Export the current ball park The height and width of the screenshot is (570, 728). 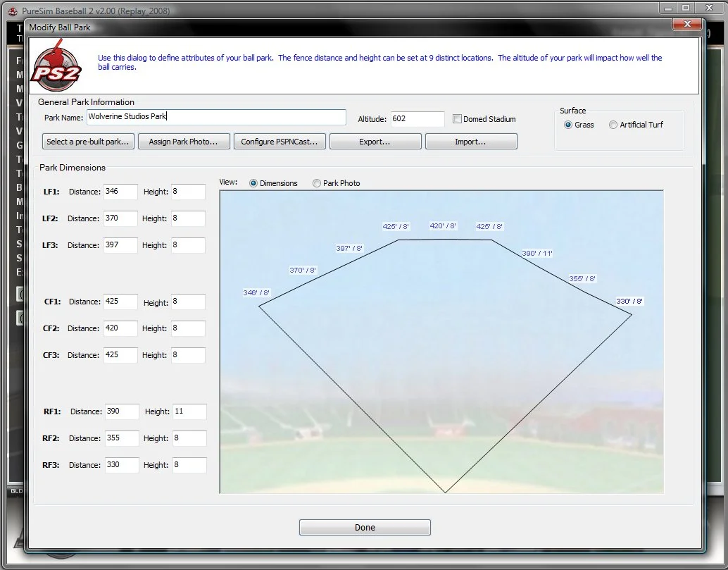375,141
